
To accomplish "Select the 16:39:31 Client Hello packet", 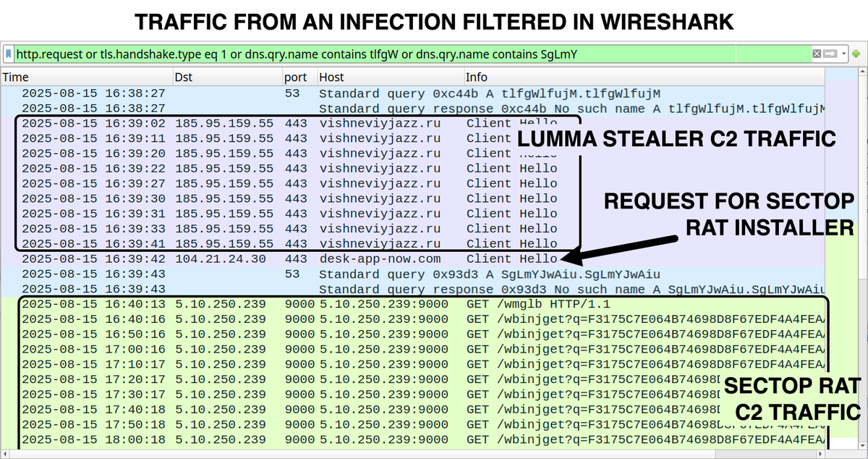I will [412, 214].
